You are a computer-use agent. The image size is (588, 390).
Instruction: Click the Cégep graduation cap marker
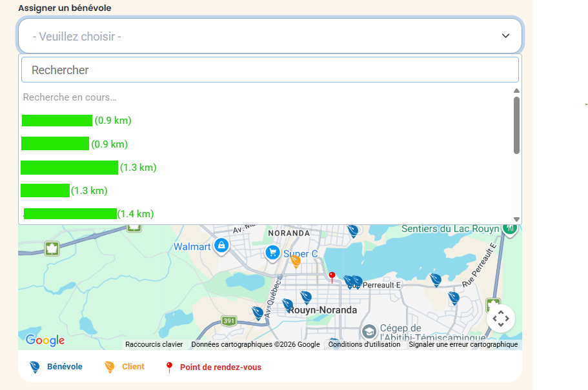tap(369, 331)
